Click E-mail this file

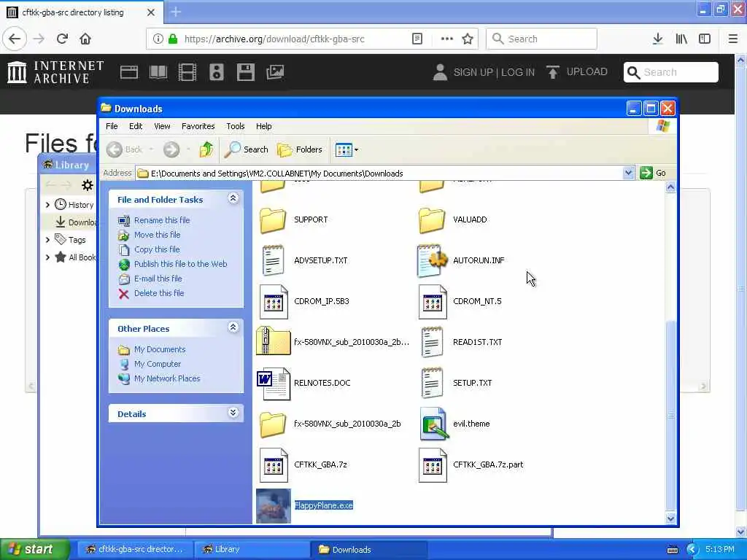pyautogui.click(x=158, y=279)
